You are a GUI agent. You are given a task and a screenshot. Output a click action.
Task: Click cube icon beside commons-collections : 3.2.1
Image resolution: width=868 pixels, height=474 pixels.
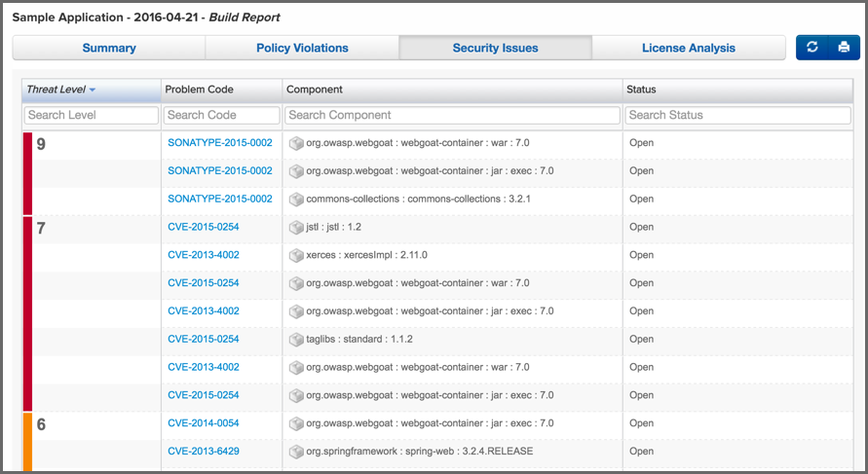click(296, 200)
